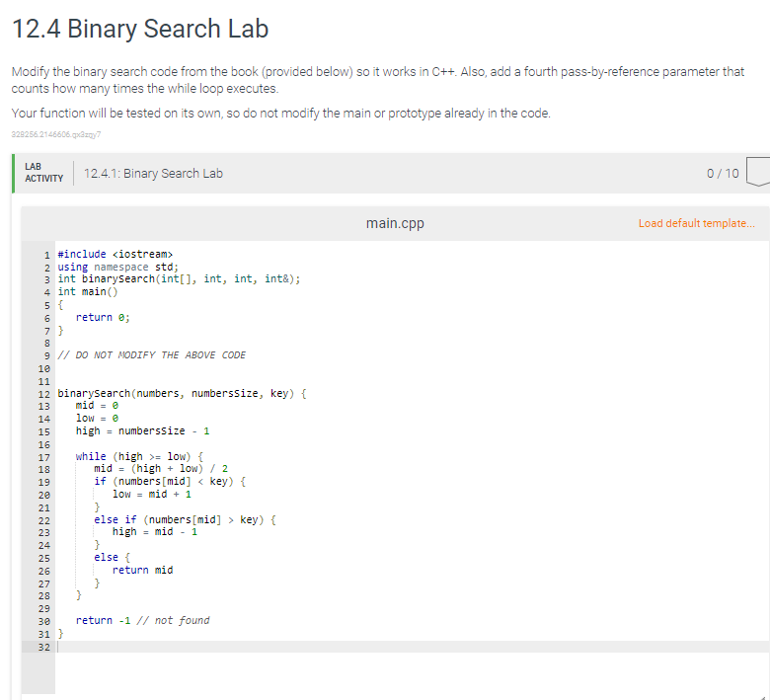Click the return -1 // not found line

point(142,620)
